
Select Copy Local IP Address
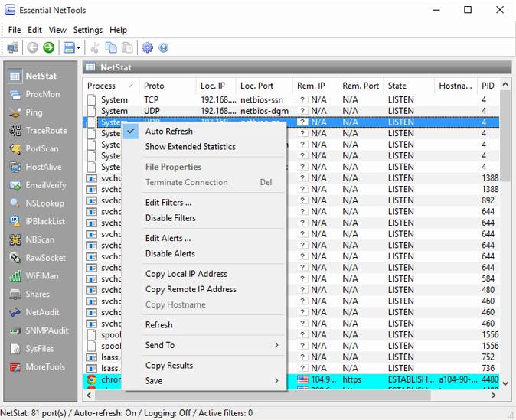[x=204, y=274]
